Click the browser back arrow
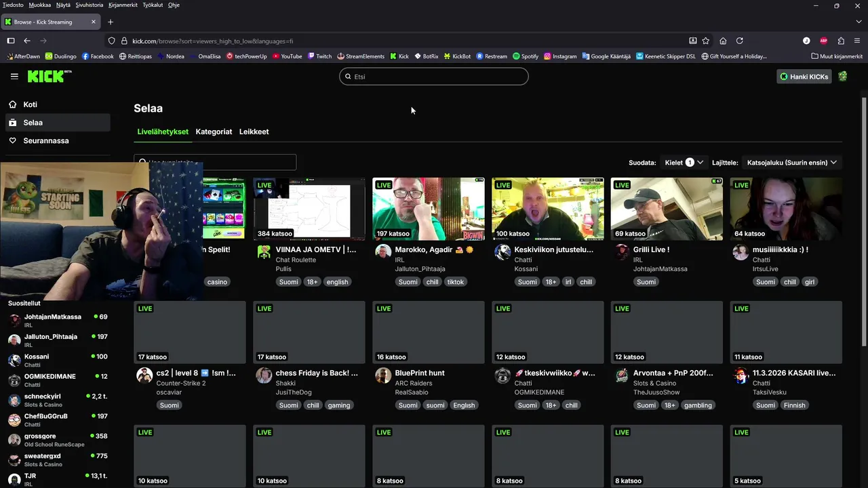Viewport: 868px width, 488px height. pyautogui.click(x=27, y=41)
